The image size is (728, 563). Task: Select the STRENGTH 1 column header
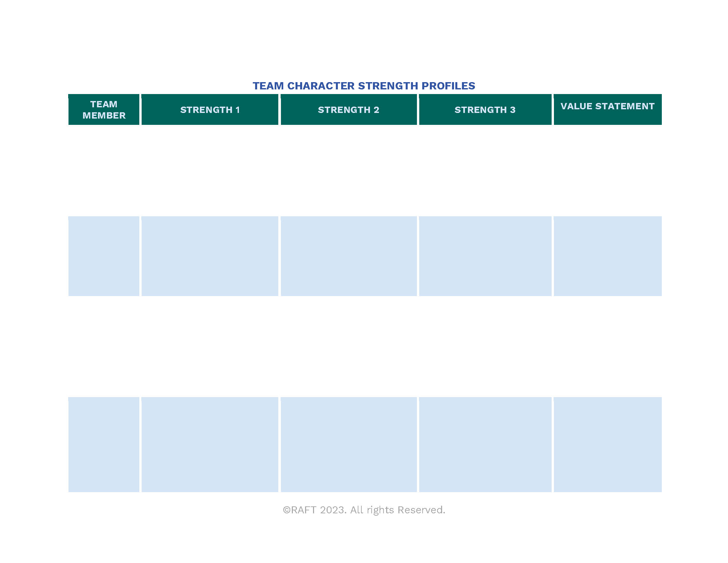tap(210, 109)
